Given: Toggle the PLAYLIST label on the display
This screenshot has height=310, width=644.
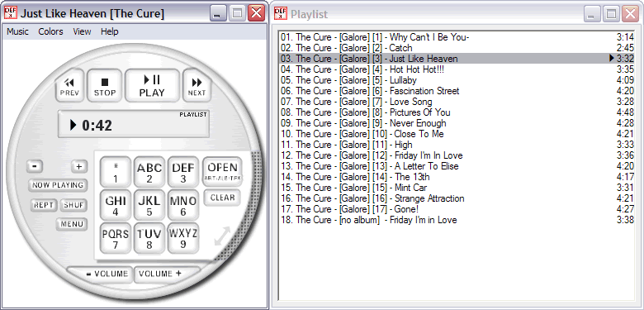Looking at the screenshot, I should point(193,114).
